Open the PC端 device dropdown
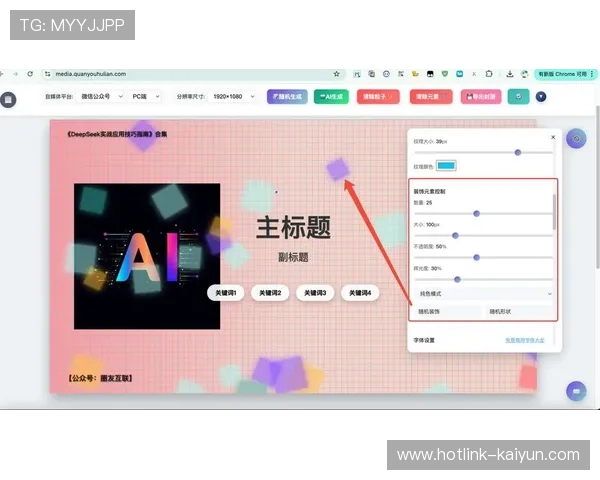The height and width of the screenshot is (480, 600). (145, 96)
